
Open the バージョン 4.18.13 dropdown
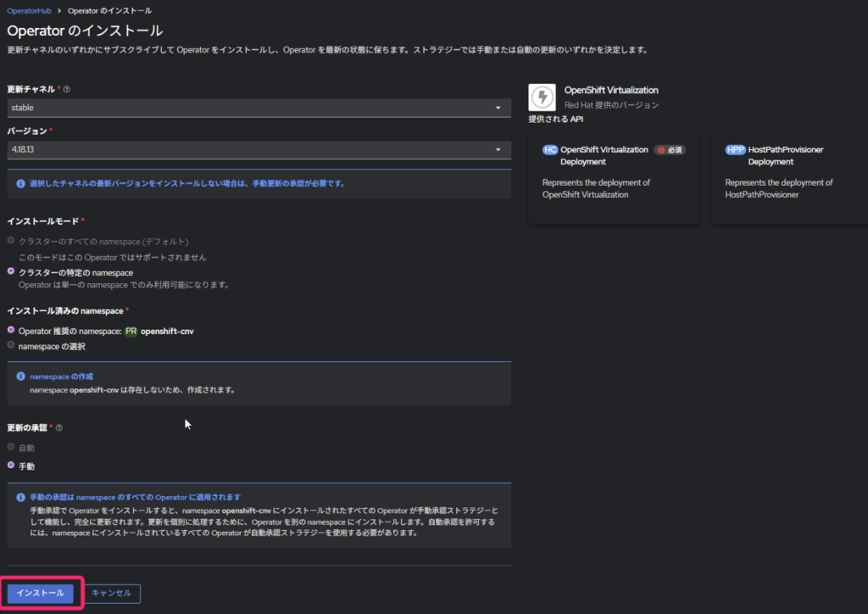point(259,149)
